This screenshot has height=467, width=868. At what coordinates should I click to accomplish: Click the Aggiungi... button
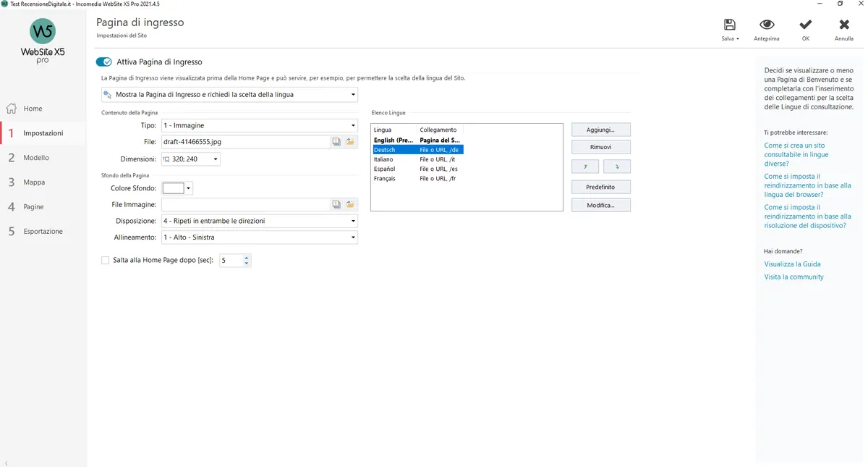tap(601, 130)
